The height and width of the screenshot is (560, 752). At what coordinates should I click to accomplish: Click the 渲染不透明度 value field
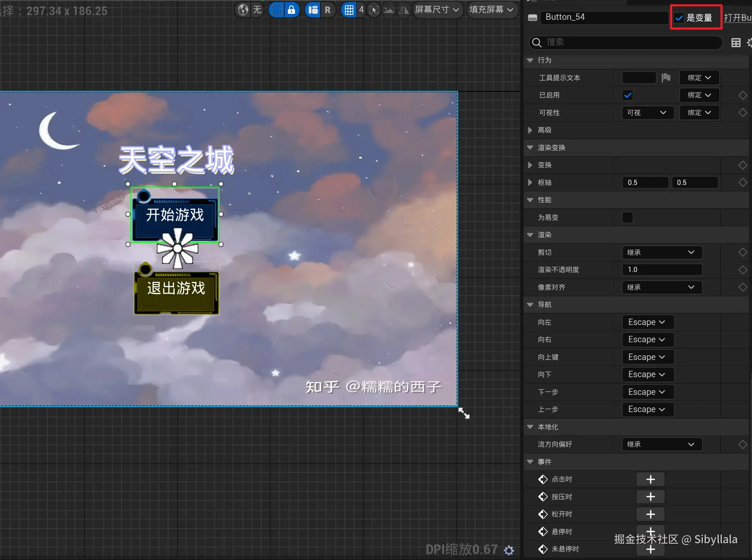coord(662,269)
